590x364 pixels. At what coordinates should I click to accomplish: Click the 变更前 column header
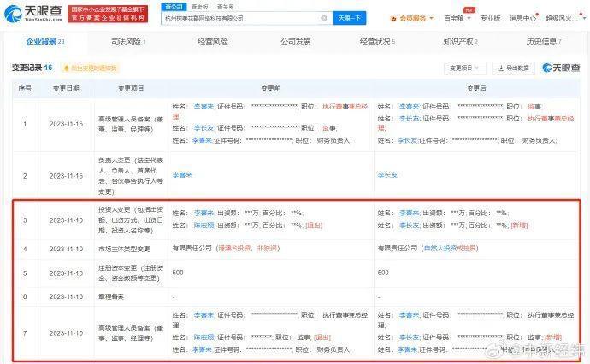270,88
